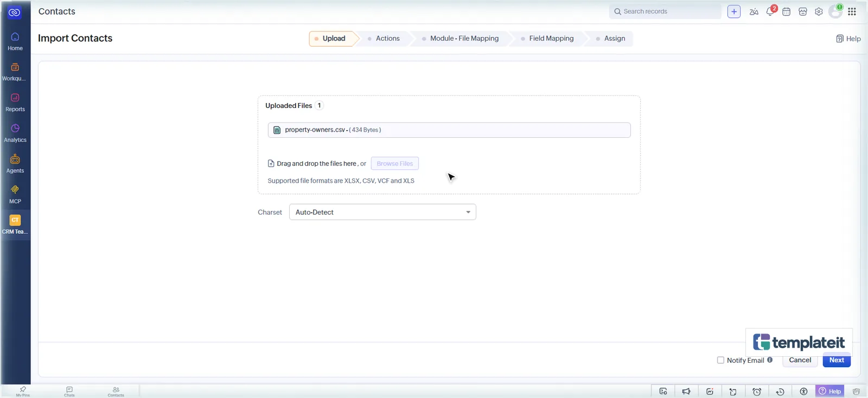Open the alarm clock reminders icon
This screenshot has width=868, height=398.
coord(757,391)
